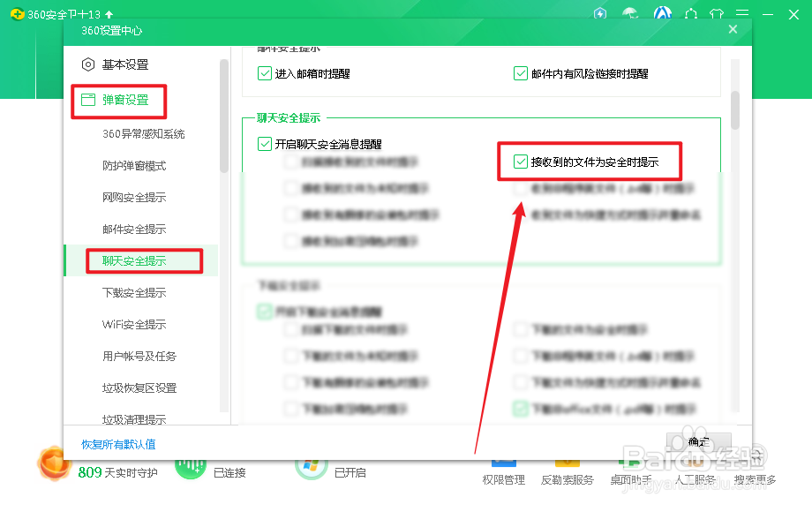Screen dimensions: 812x512
Task: Toggle 邮件内有风险链接时提醒 checkbox
Action: click(x=521, y=73)
